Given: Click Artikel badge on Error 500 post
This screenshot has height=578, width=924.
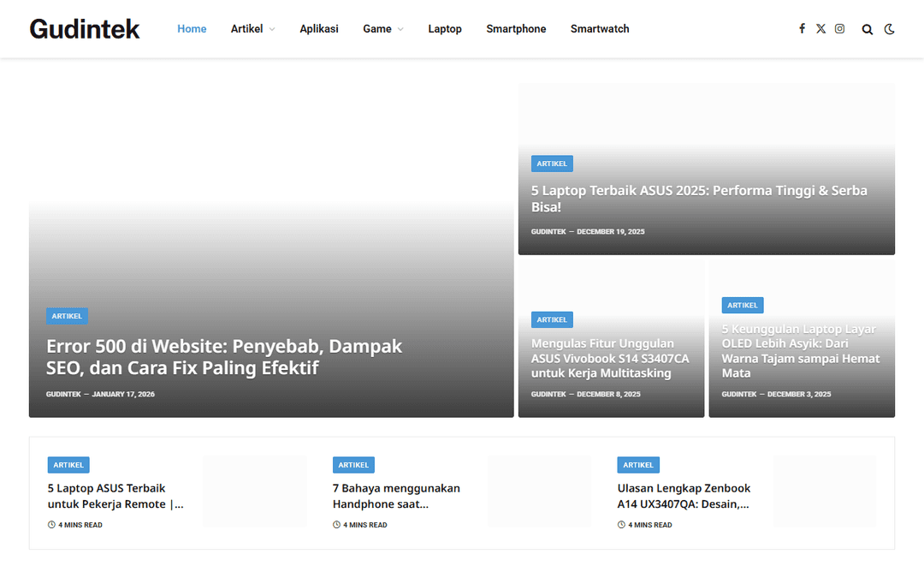Looking at the screenshot, I should click(68, 316).
